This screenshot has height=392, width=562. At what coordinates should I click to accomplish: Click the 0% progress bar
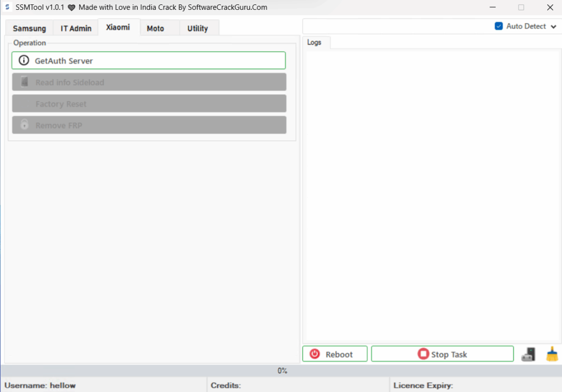(x=281, y=371)
